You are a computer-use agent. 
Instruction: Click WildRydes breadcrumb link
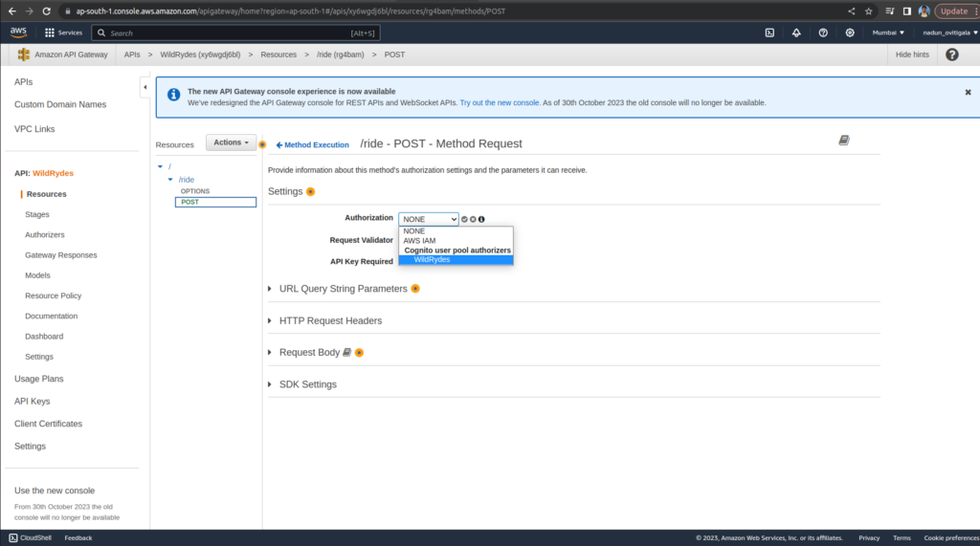(x=200, y=55)
